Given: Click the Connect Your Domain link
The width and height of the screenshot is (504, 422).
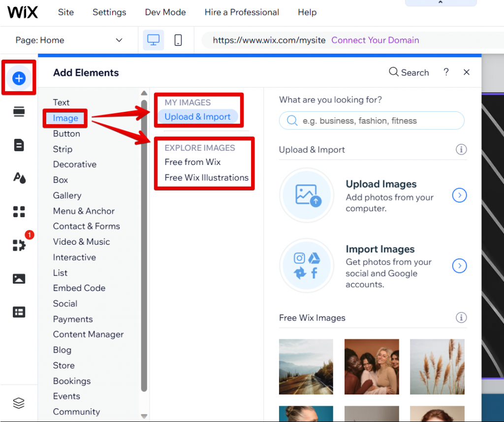Looking at the screenshot, I should pyautogui.click(x=375, y=40).
